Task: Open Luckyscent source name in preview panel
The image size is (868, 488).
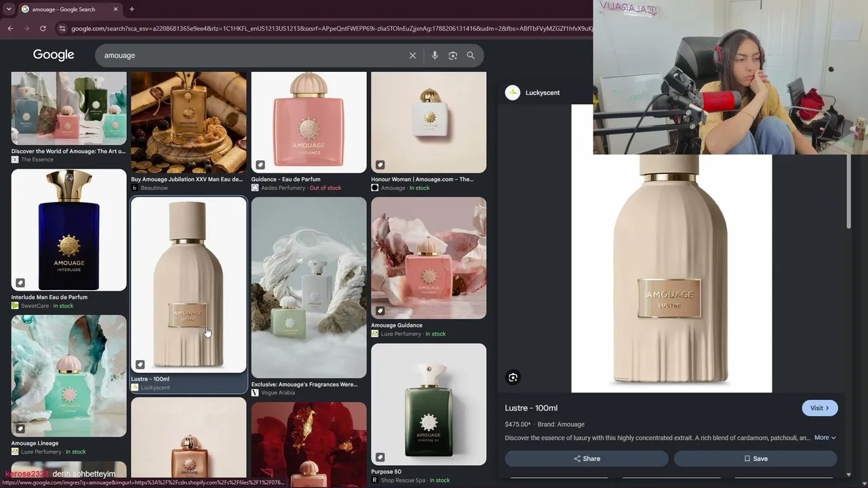Action: tap(542, 93)
